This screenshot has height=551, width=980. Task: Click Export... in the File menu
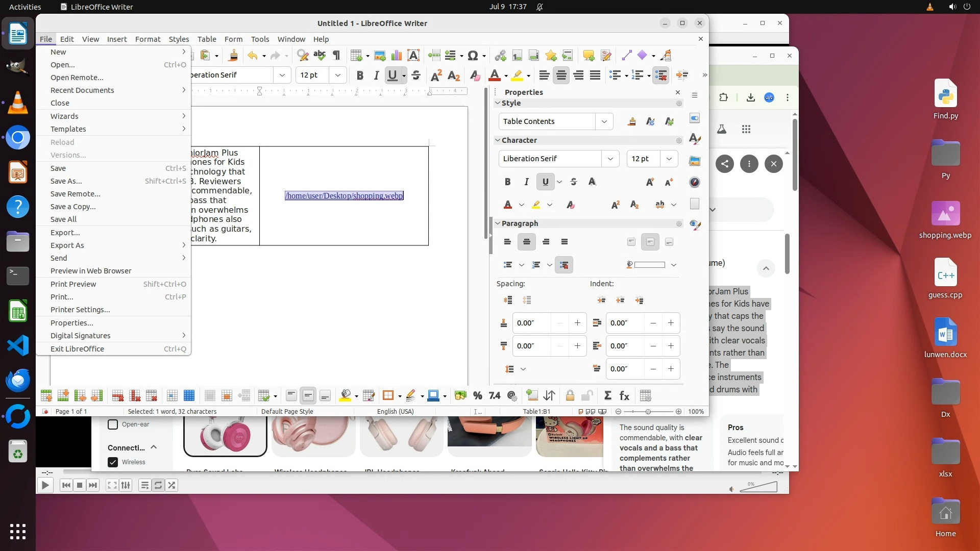click(x=65, y=233)
